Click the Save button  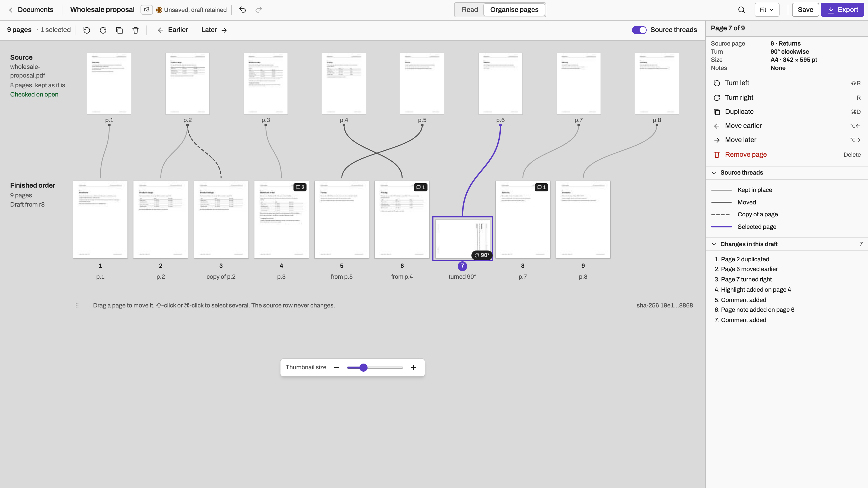point(805,10)
